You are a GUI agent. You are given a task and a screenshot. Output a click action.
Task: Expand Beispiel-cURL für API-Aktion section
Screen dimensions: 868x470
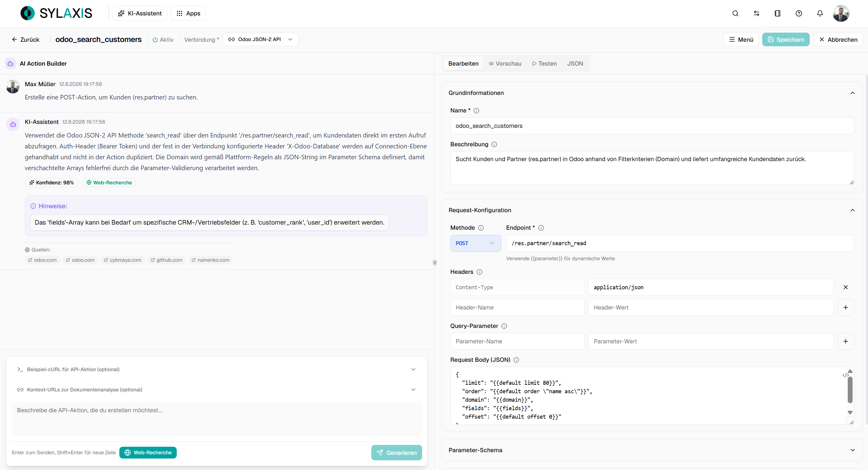click(x=216, y=370)
